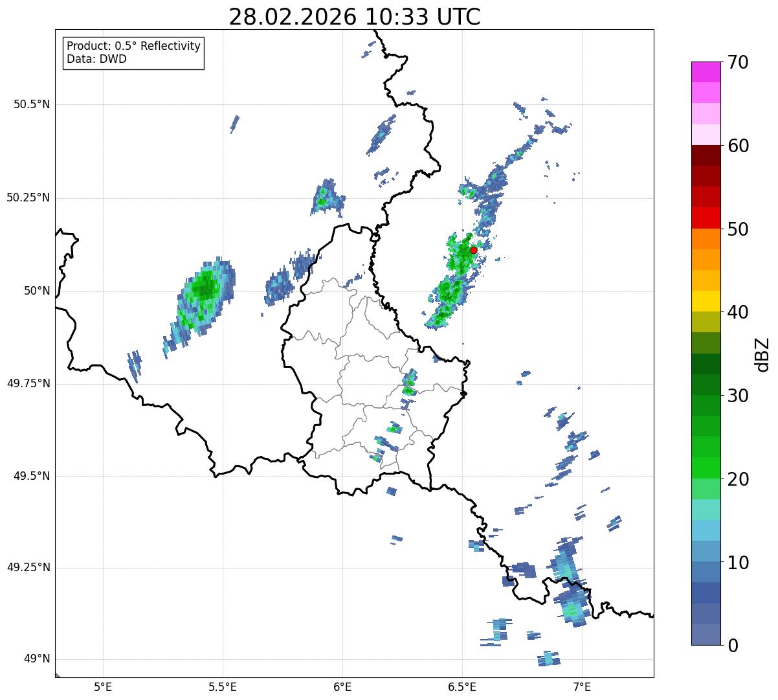Click the 6°E longitude label
Screen dimensions: 778x700
point(342,686)
